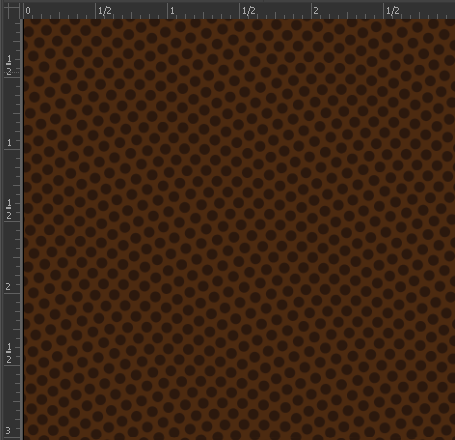Click the 1 inch mark on horizontal ruler
455x440 pixels.
(x=172, y=11)
